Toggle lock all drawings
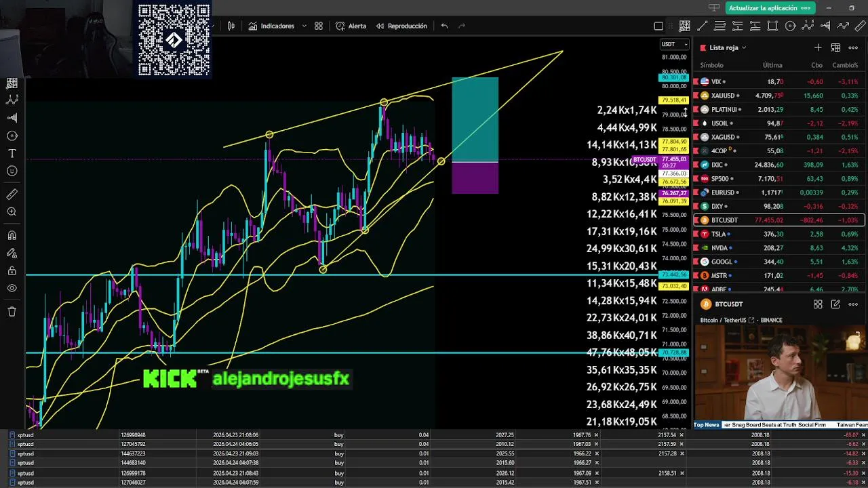 [x=12, y=271]
